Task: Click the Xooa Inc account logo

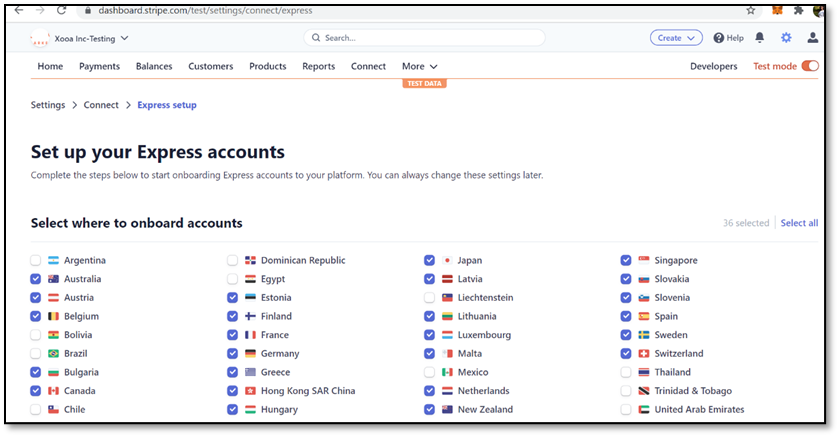Action: pyautogui.click(x=40, y=39)
